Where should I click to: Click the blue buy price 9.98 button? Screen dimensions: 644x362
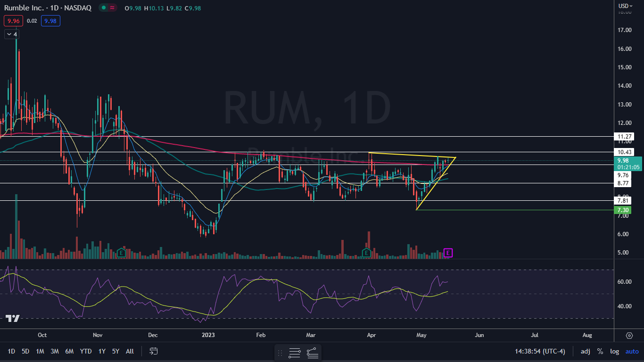(x=50, y=21)
